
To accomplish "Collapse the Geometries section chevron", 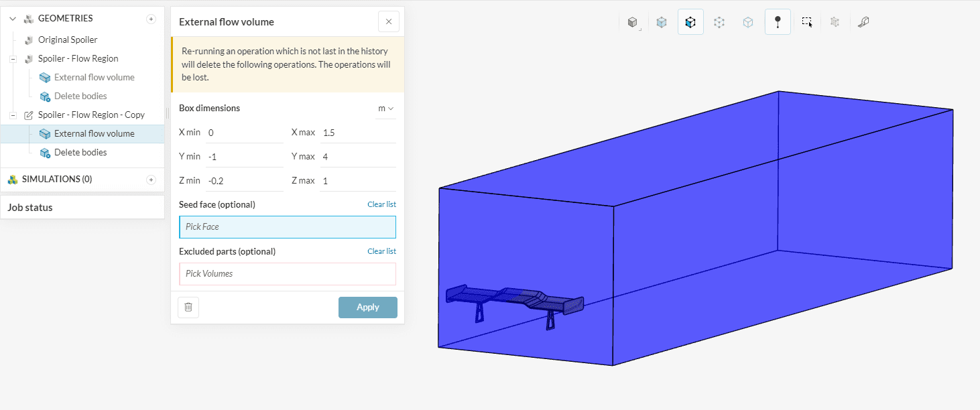I will [13, 19].
